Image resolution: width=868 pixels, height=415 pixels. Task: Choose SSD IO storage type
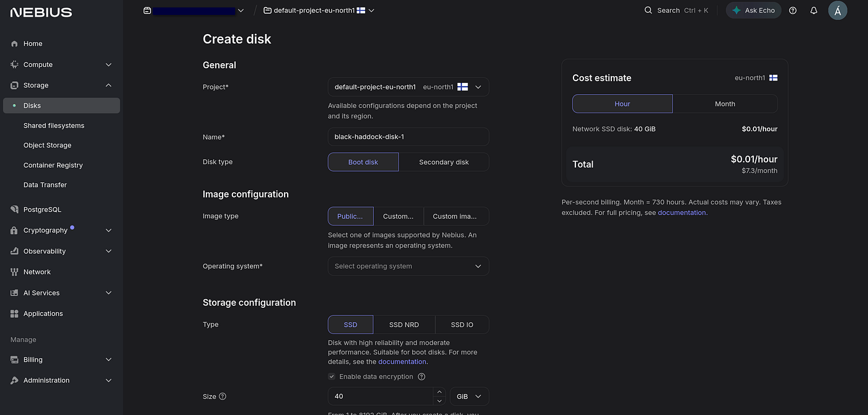(x=462, y=325)
